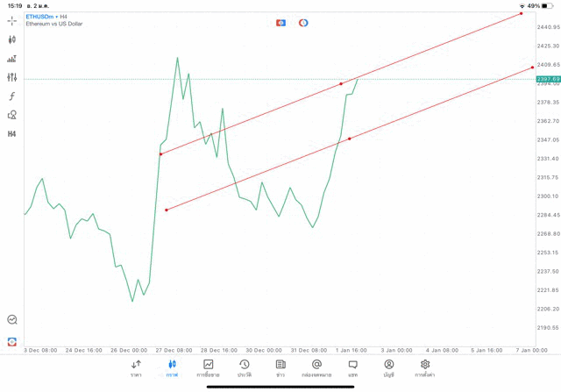
Task: Switch to the ประวัติ history tab
Action: coord(245,367)
